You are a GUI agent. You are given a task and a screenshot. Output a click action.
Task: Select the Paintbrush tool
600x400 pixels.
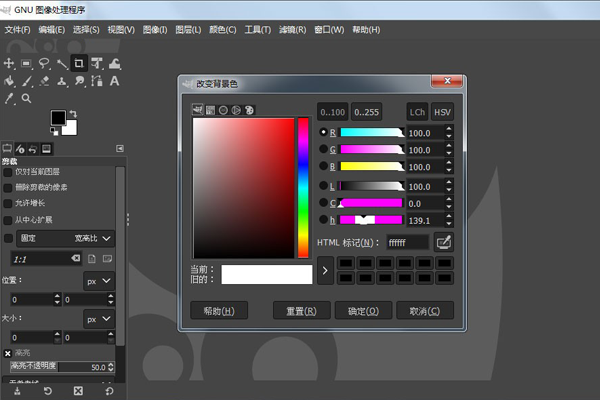point(26,81)
